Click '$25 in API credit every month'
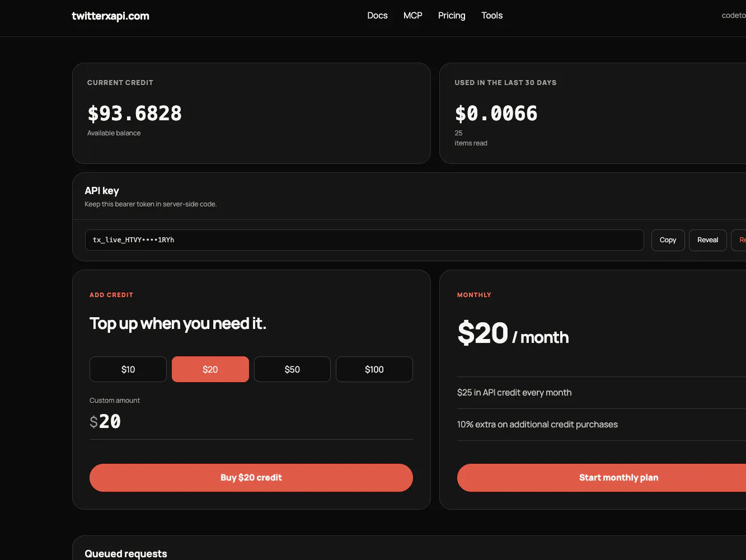 tap(514, 393)
